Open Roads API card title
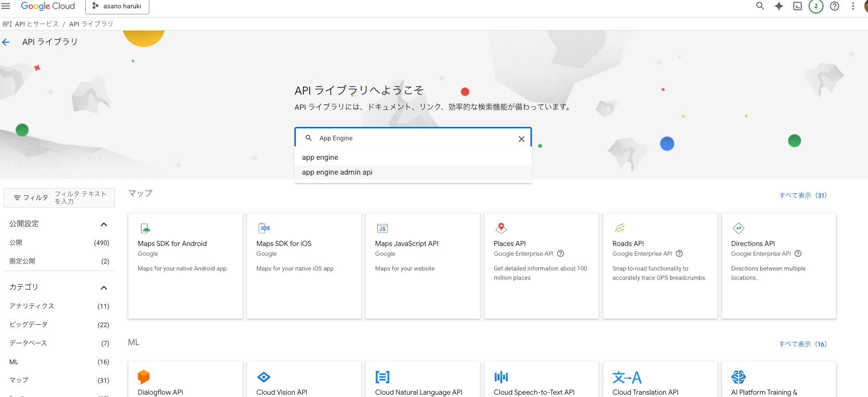Image resolution: width=868 pixels, height=397 pixels. coord(628,244)
